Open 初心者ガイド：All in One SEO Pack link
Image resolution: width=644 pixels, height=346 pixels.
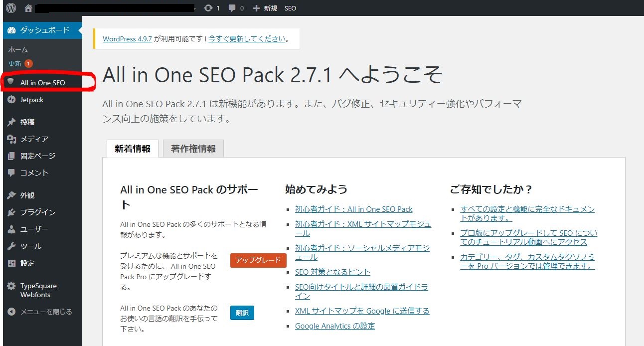point(354,209)
